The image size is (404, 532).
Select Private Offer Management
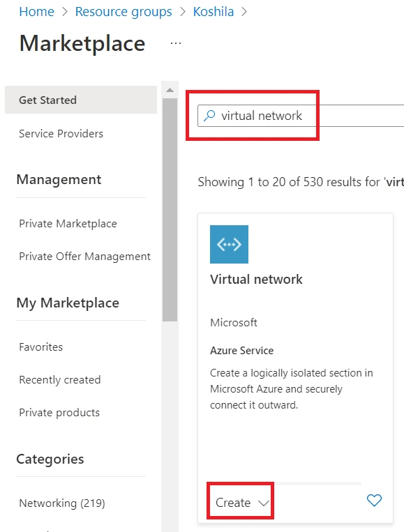84,257
